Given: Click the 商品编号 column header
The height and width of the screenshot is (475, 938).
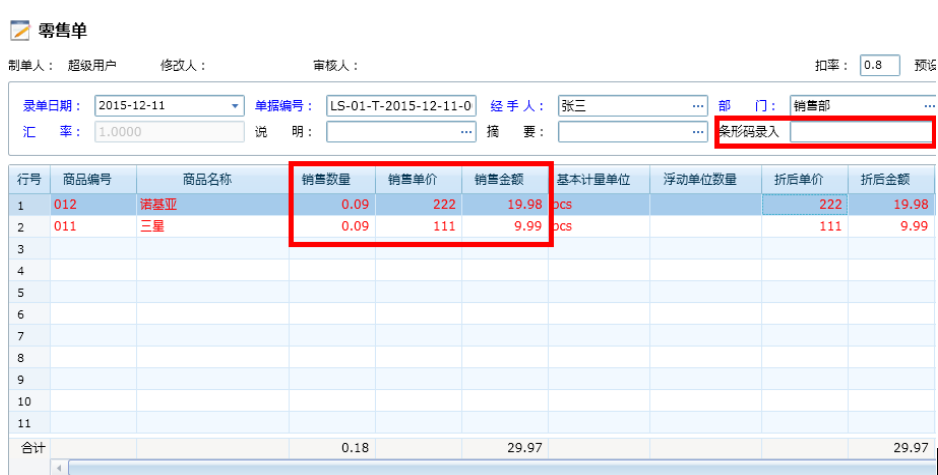Looking at the screenshot, I should pyautogui.click(x=93, y=179).
